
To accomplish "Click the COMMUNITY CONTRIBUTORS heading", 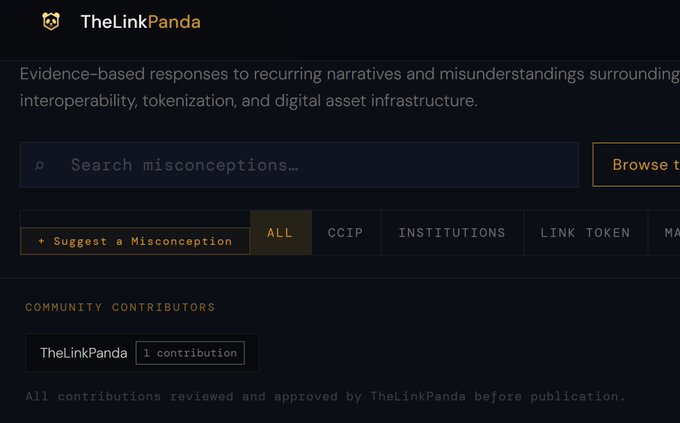I will point(120,307).
